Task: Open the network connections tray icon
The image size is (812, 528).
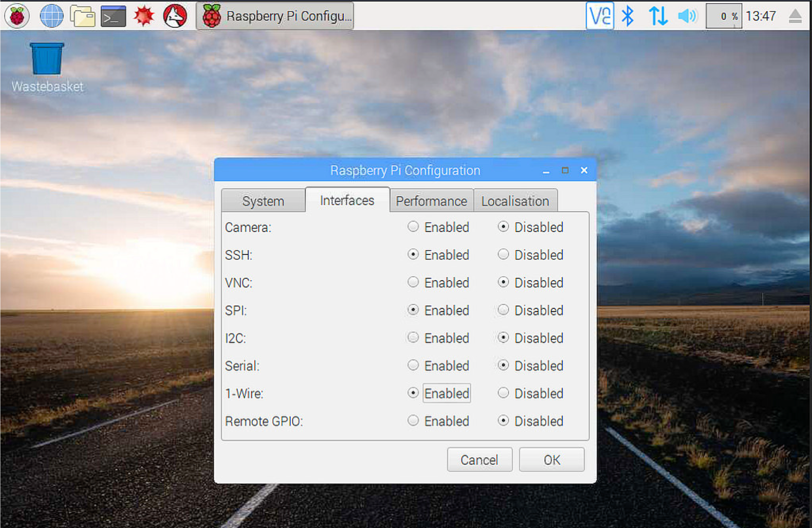Action: tap(658, 15)
